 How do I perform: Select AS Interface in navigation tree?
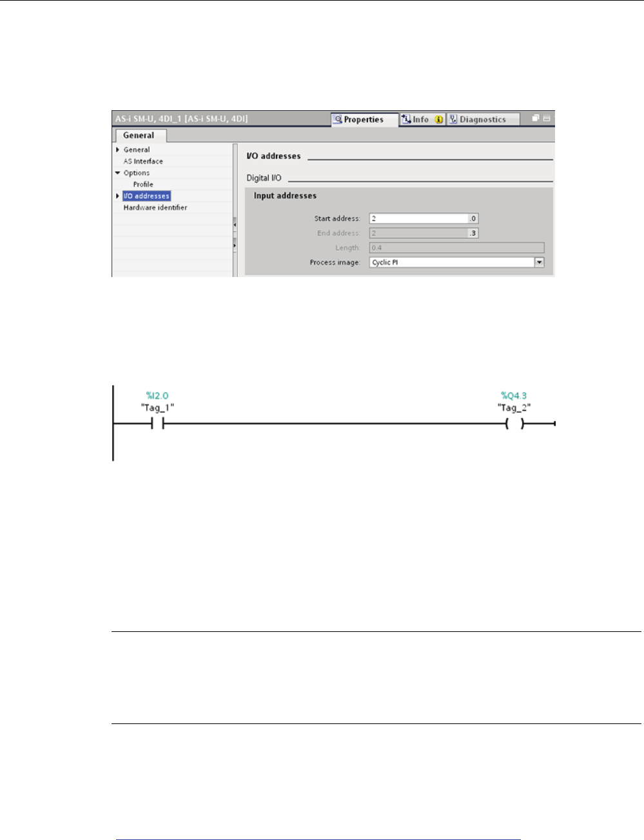143,161
